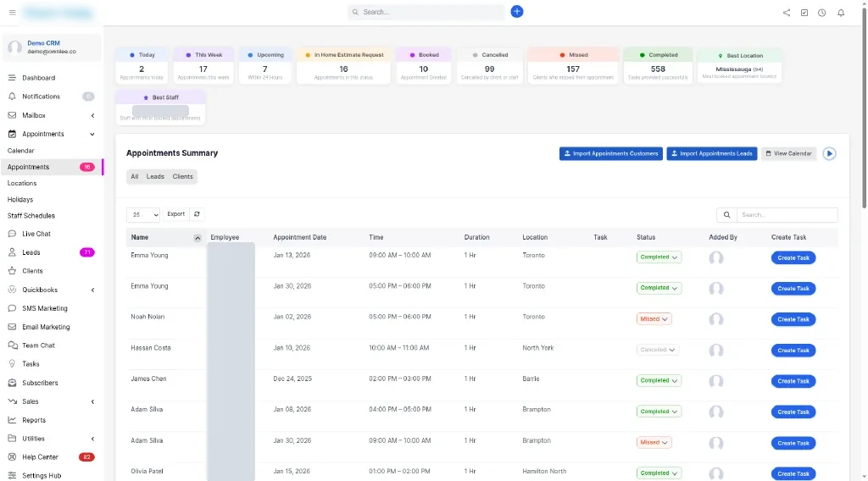Image resolution: width=868 pixels, height=481 pixels.
Task: Switch to the Leads filter tab
Action: pos(155,176)
